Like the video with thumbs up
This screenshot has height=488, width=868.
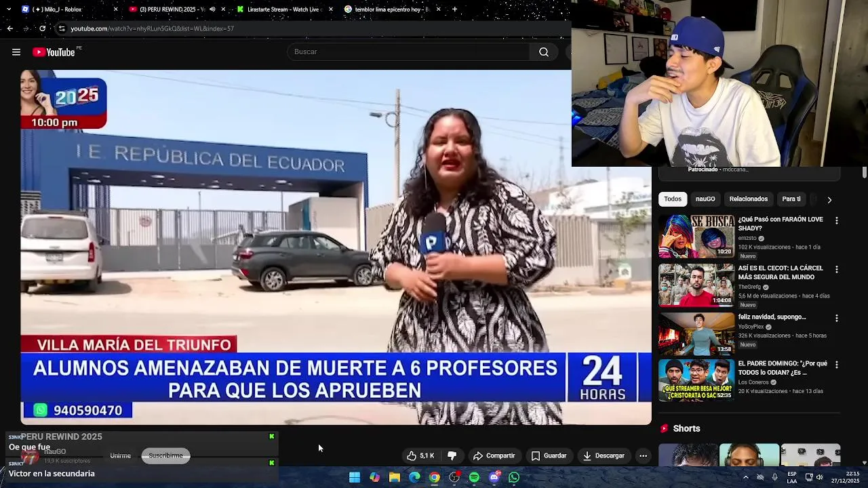420,455
